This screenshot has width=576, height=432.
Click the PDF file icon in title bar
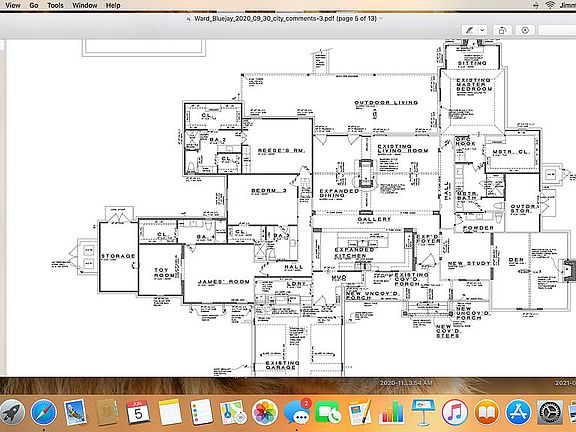click(x=189, y=18)
